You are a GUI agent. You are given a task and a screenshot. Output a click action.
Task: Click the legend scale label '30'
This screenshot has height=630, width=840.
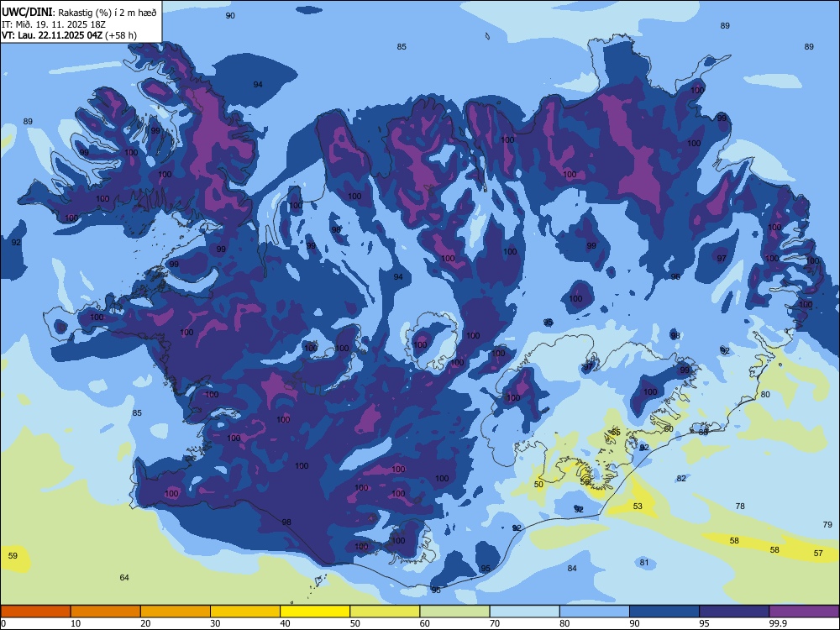coord(215,623)
